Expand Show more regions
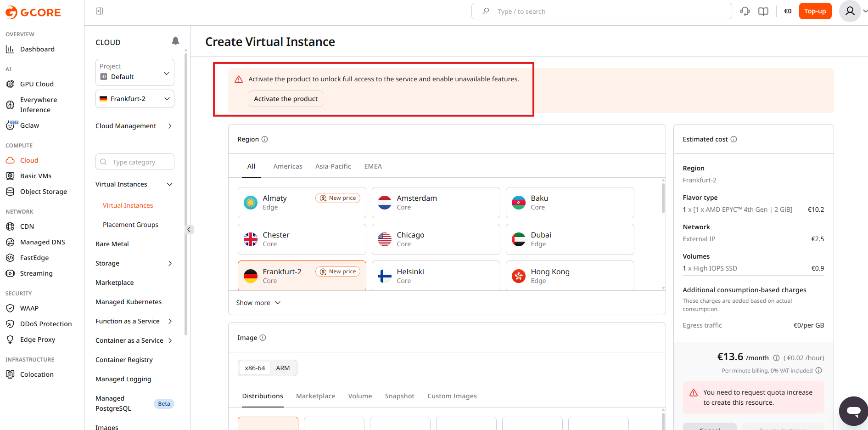868x430 pixels. (x=258, y=303)
